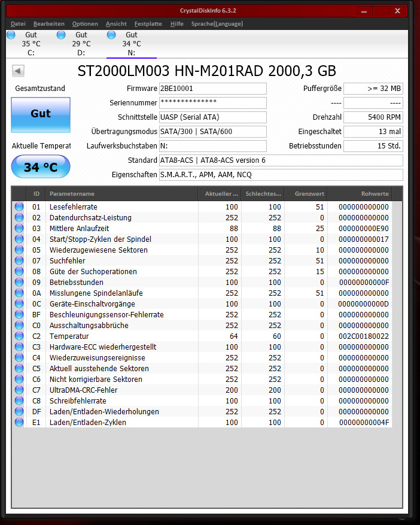Click status orb for Beschleunigungssensor-Fehlerrate row
The width and height of the screenshot is (420, 525).
(19, 314)
